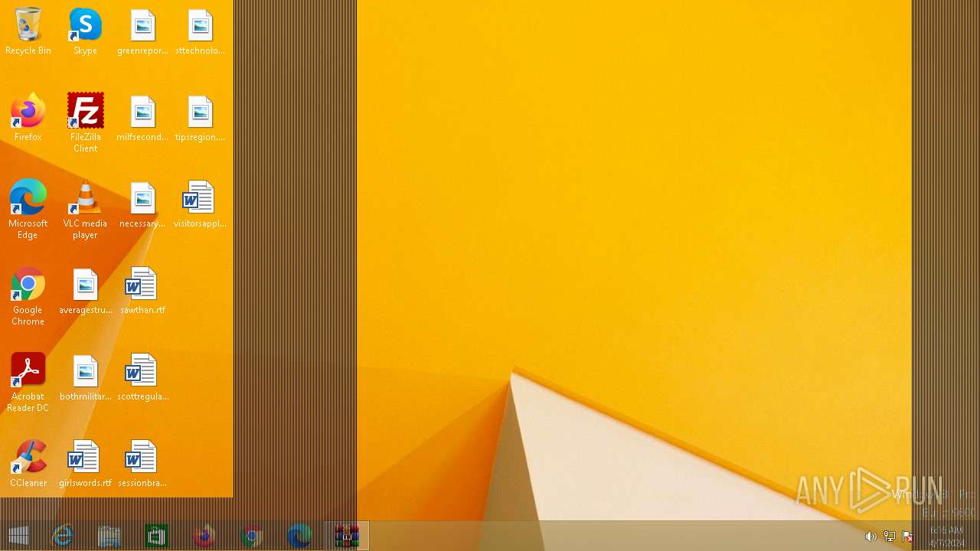Open File Explorer from the taskbar
The image size is (980, 551).
click(x=109, y=536)
